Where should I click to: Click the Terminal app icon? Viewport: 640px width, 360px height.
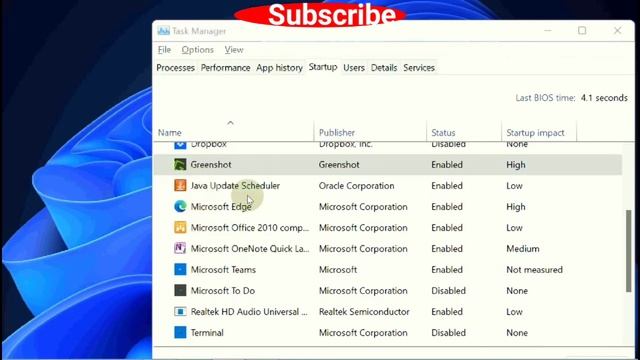coord(180,332)
